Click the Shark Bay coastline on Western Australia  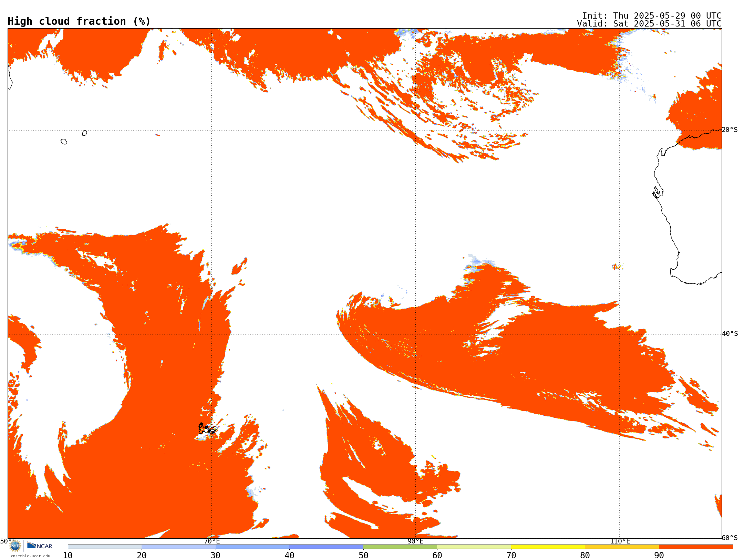658,193
